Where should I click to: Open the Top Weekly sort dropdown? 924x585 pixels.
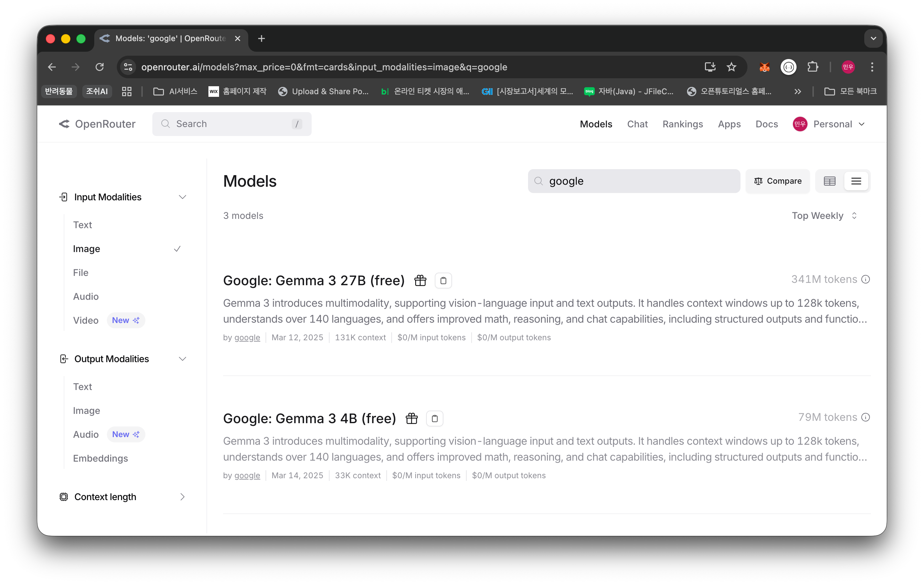(x=824, y=216)
